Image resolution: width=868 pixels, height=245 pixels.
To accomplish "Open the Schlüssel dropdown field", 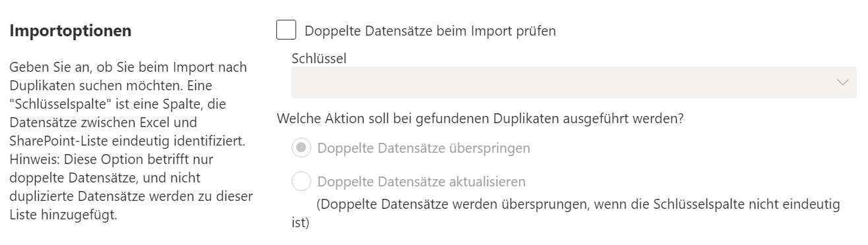I will 574,82.
